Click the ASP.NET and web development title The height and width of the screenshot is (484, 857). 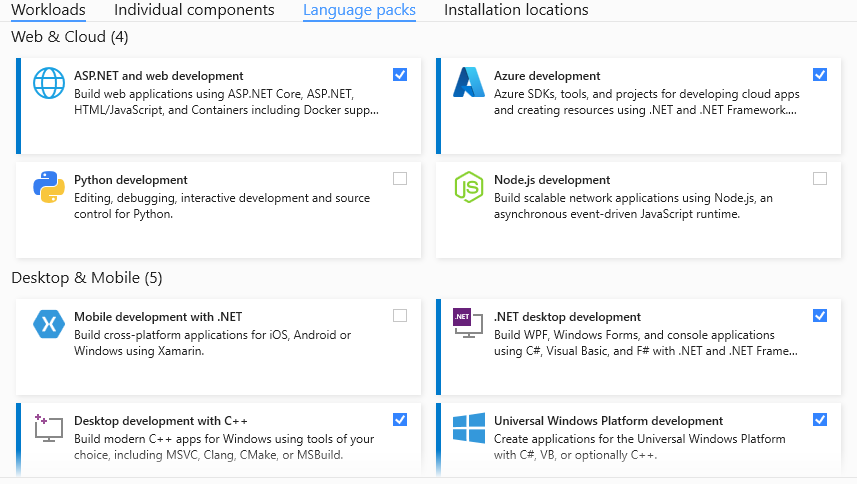coord(159,76)
